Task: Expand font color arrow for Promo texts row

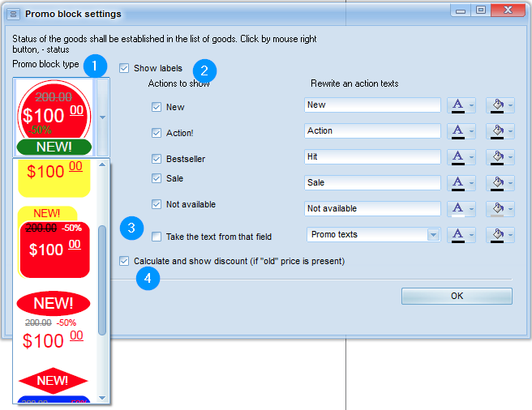Action: tap(471, 235)
